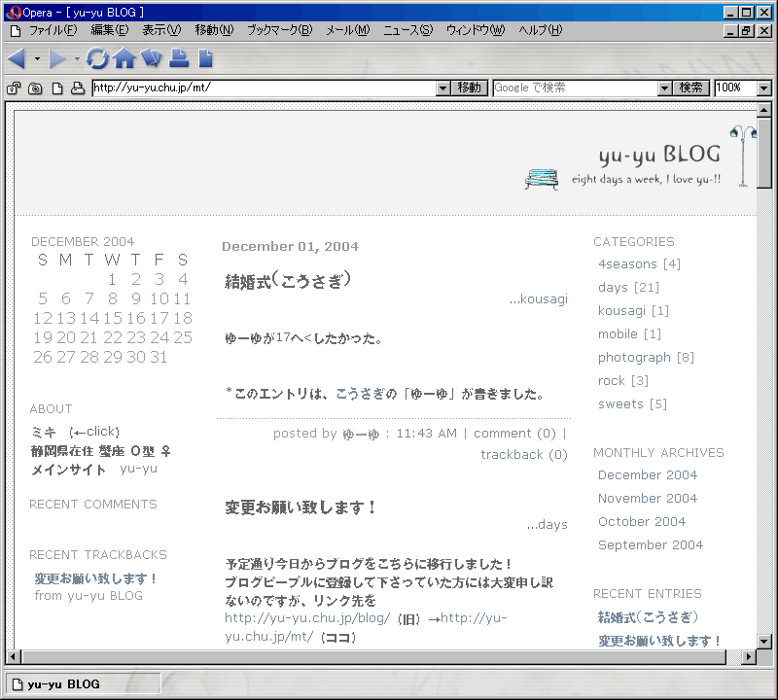Click the 移動 go button

470,88
